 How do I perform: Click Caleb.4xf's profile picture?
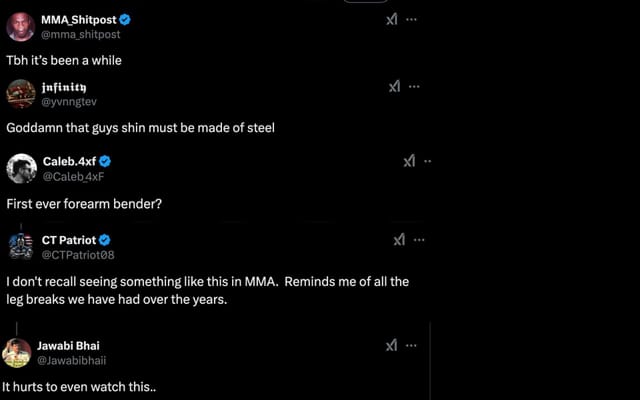click(21, 168)
